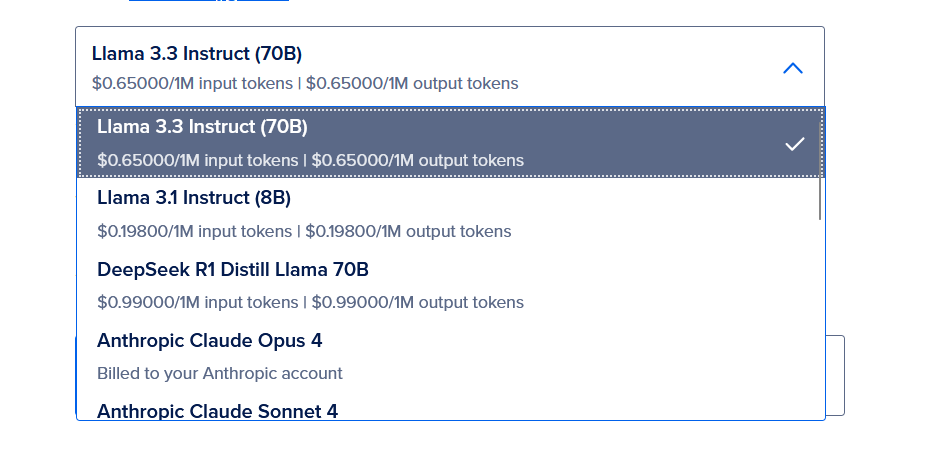
Task: Click the highlighted option's $0.65000/1M input tokens price
Action: [198, 160]
